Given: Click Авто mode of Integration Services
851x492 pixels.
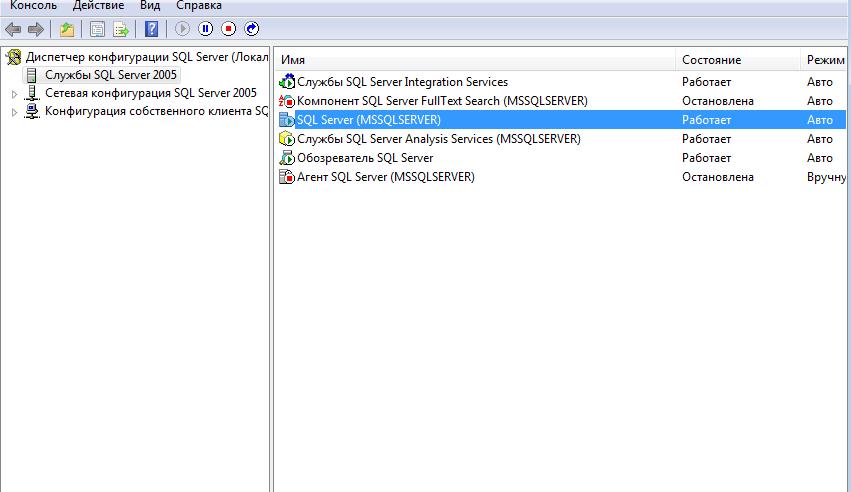Looking at the screenshot, I should tap(820, 82).
